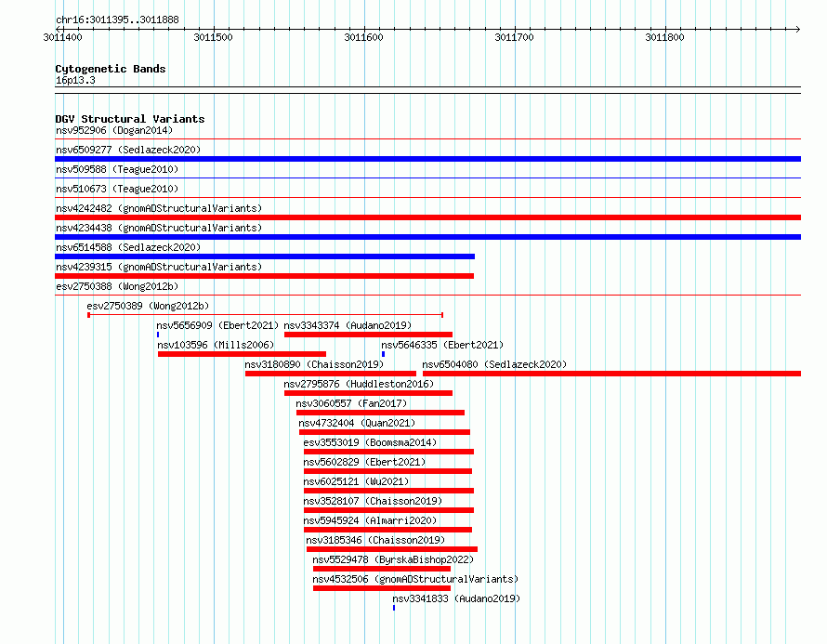Viewport: 827px width, 644px height.
Task: Select the nsv6504080 (Sedlazeck2020) label
Action: pos(494,364)
